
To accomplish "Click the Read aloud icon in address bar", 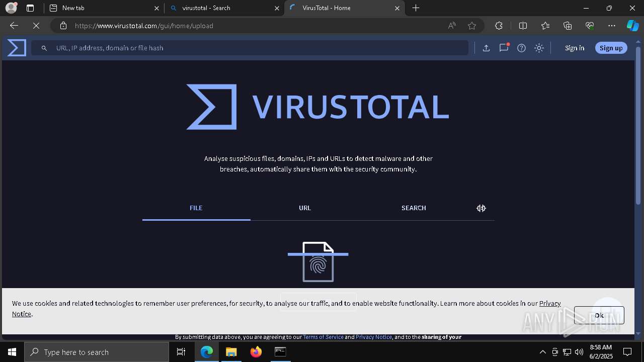I will coord(452,26).
